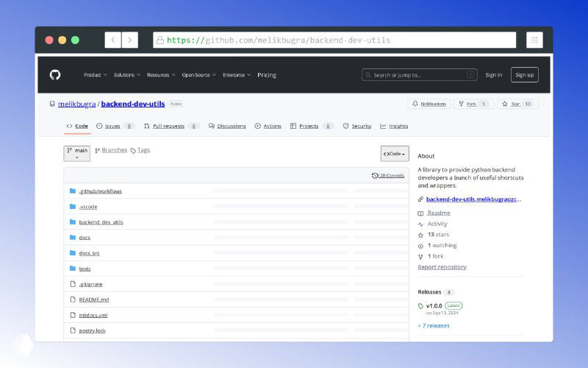This screenshot has width=588, height=368.
Task: Expand the Solutions navigation menu
Action: [126, 74]
